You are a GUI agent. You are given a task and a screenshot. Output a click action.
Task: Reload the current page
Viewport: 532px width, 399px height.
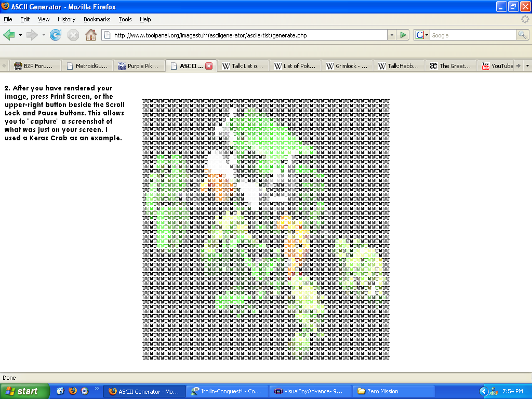(56, 35)
